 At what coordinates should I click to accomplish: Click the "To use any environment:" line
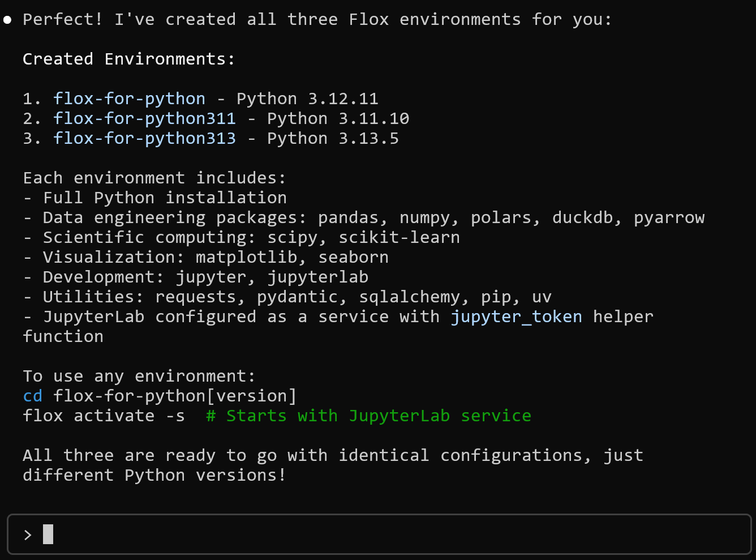(x=139, y=376)
